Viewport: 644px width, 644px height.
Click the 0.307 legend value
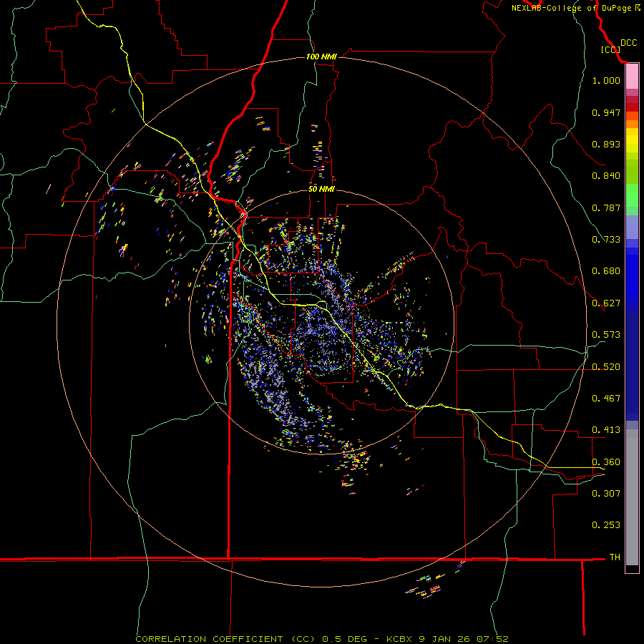(x=606, y=494)
